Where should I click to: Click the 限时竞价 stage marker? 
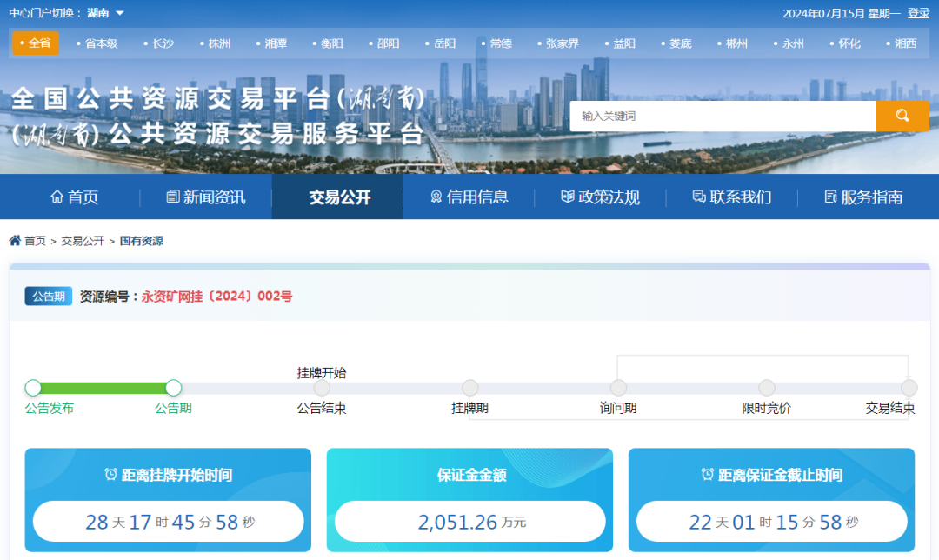point(767,388)
